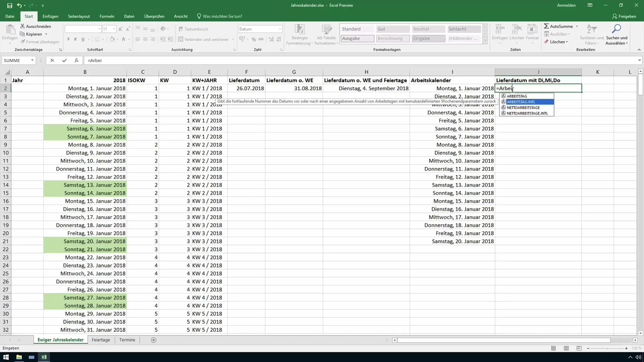Switch to the Termine sheet tab
The image size is (644, 362).
[127, 340]
